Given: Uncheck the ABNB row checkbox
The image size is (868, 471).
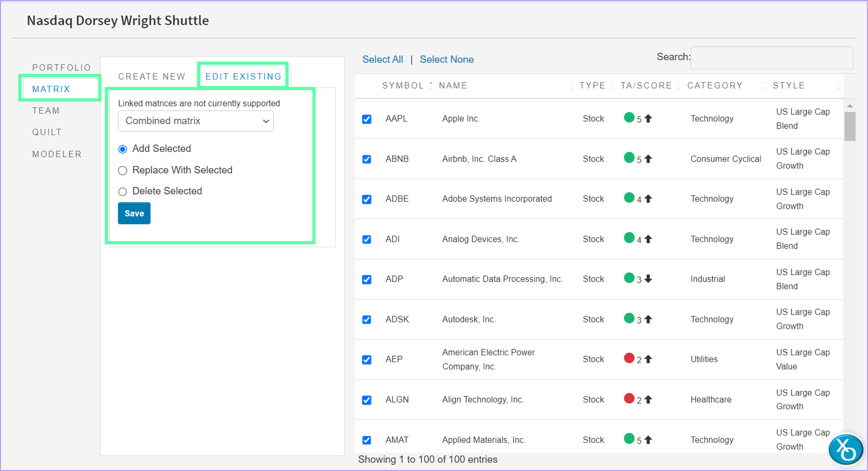Looking at the screenshot, I should pos(366,159).
